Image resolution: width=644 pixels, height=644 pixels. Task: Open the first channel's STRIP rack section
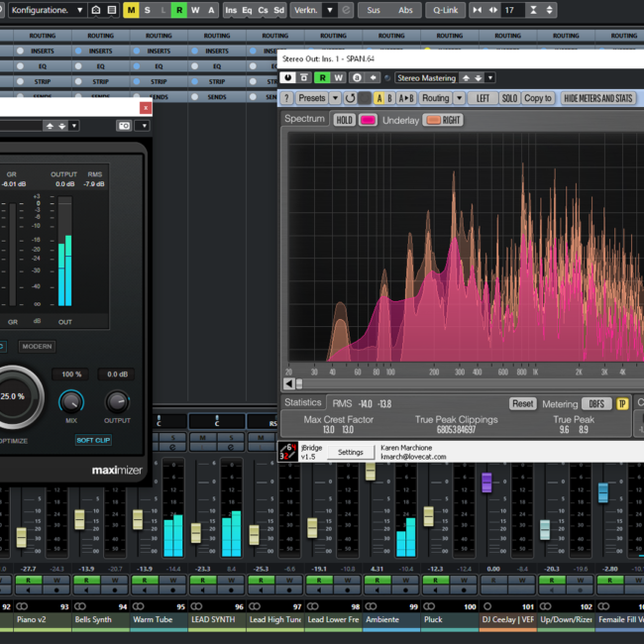click(x=43, y=81)
